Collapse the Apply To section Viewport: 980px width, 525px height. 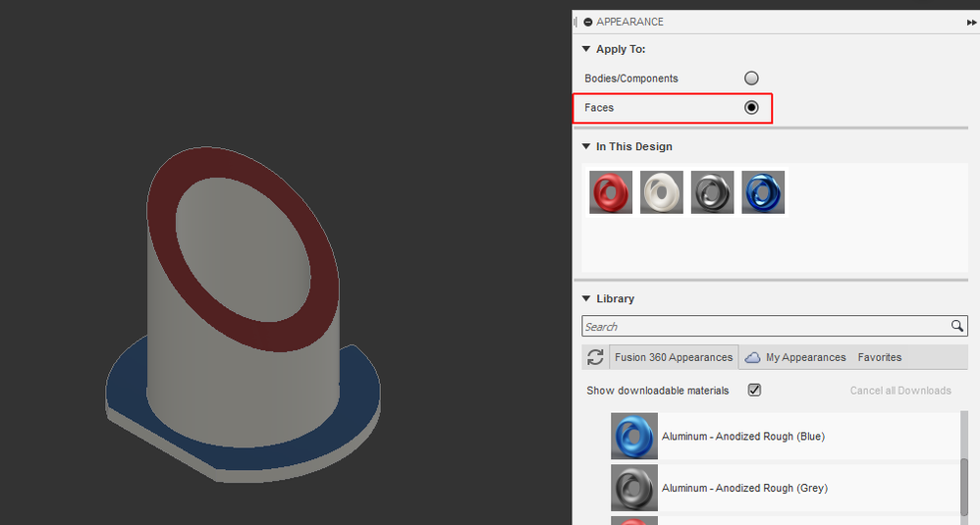coord(585,49)
